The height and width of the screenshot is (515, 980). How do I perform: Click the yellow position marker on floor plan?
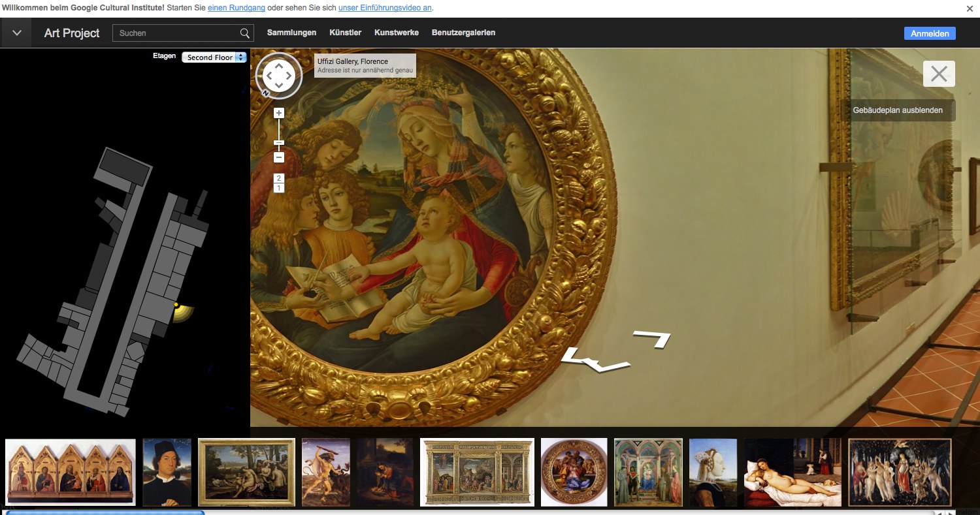176,305
